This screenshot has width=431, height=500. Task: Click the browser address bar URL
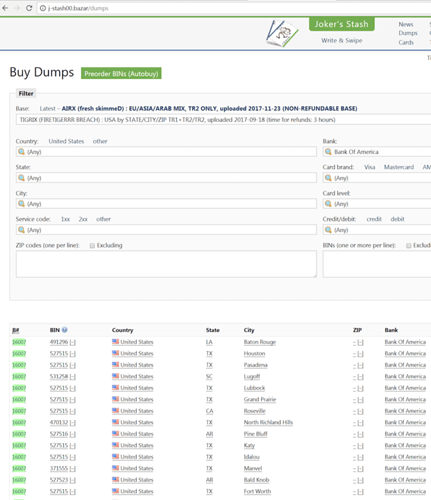click(78, 8)
